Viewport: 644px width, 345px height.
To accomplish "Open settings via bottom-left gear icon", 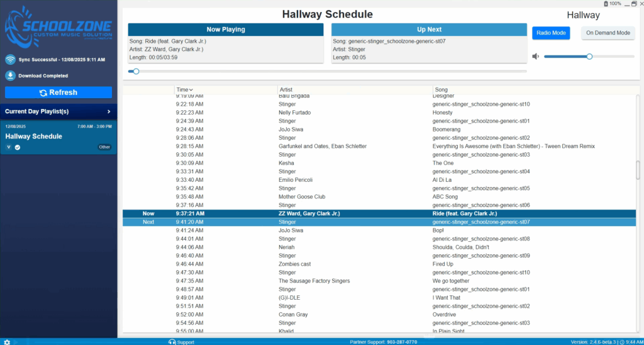I will coord(7,342).
